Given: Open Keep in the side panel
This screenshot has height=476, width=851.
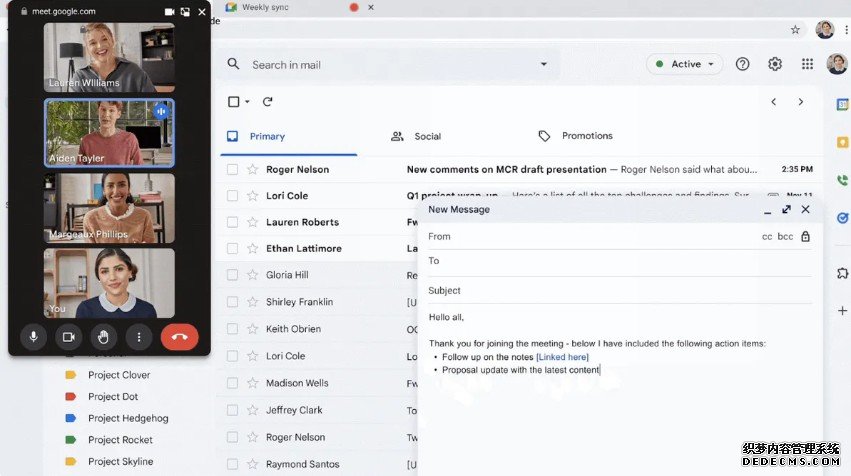Looking at the screenshot, I should tap(842, 142).
